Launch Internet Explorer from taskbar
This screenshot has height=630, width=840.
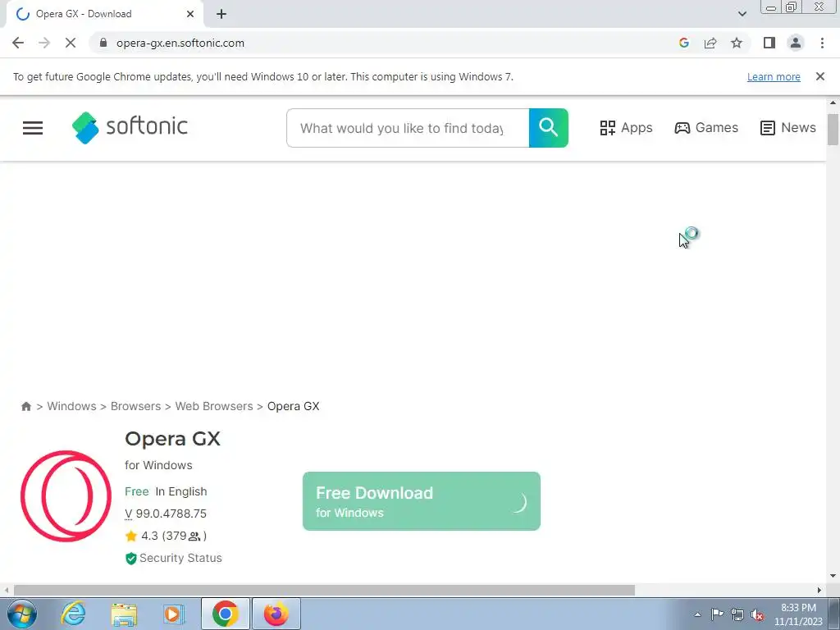click(73, 614)
